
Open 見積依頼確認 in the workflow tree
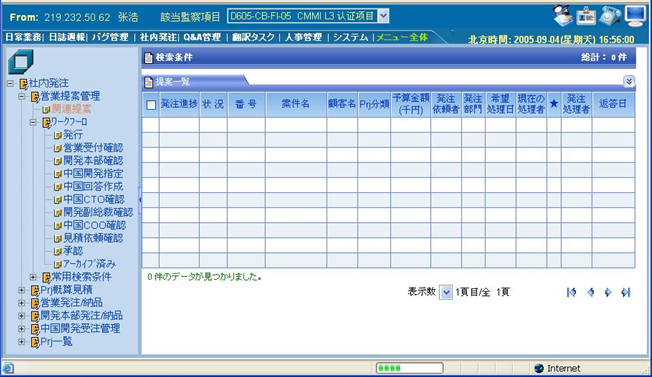click(x=93, y=239)
